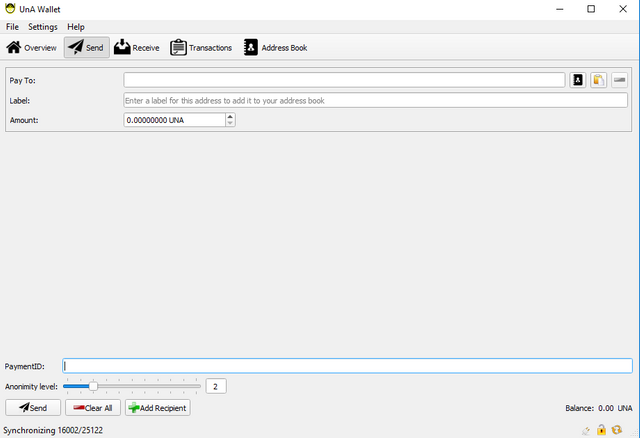
Task: Open the Transactions tab
Action: tap(201, 48)
